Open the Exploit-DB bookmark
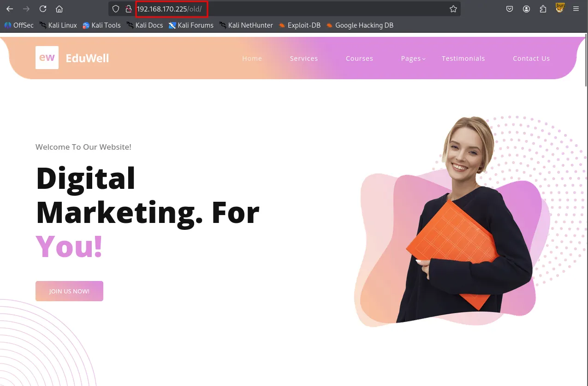Viewport: 588px width, 386px height. click(299, 25)
